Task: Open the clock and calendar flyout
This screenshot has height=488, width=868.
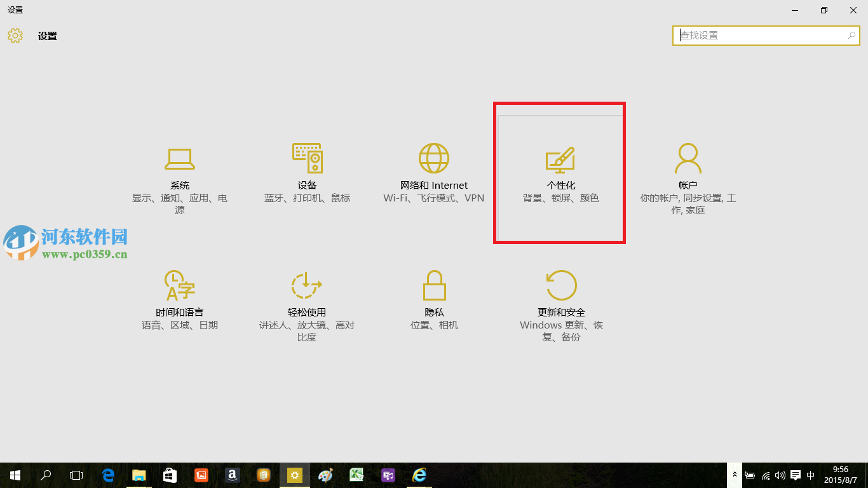Action: [839, 475]
